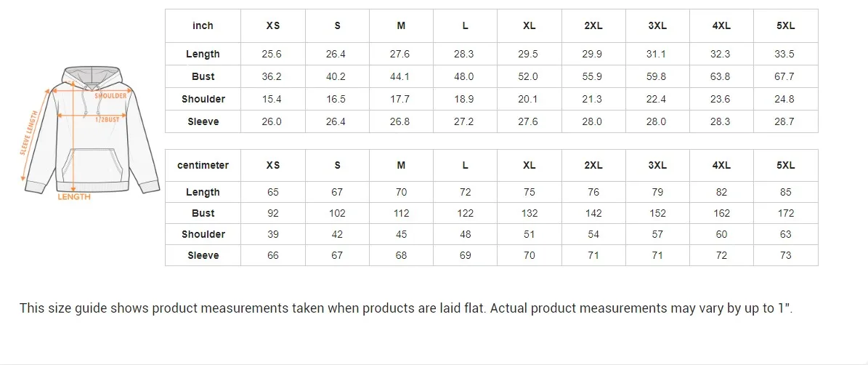Click the Length row label in centimeter table
This screenshot has height=365, width=868.
point(203,192)
